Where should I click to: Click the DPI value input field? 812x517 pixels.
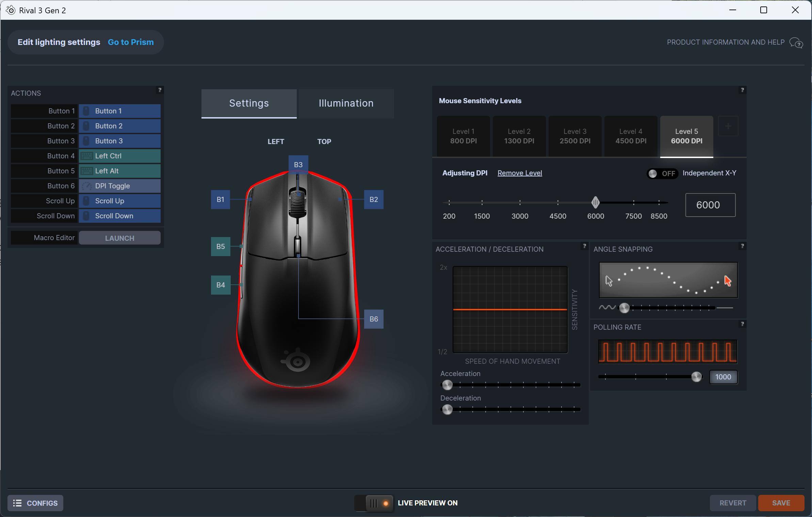[x=710, y=205]
